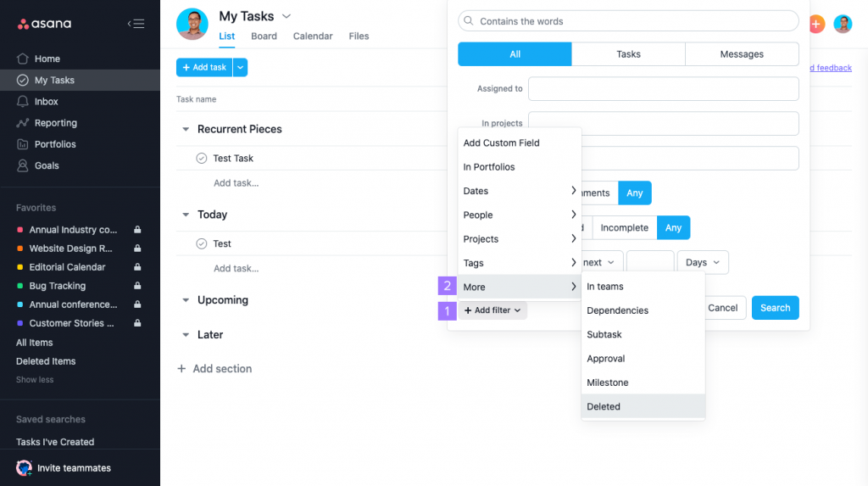Open the Days unit dropdown
Screen dimensions: 868x486
pos(703,263)
